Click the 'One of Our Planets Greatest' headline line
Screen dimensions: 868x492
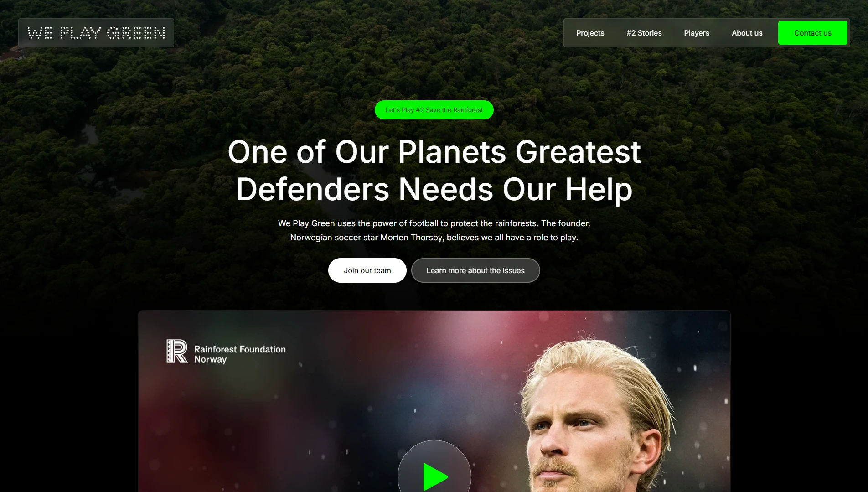tap(434, 151)
